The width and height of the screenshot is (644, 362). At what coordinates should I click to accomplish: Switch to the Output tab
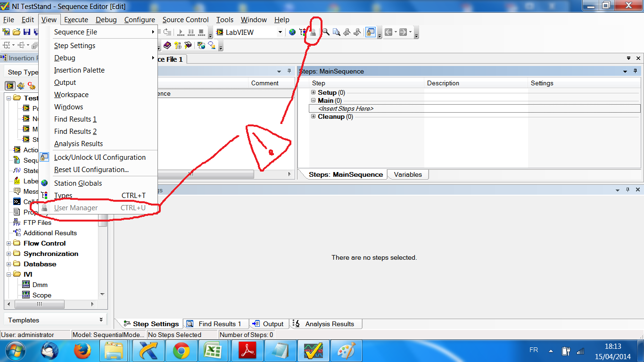269,324
